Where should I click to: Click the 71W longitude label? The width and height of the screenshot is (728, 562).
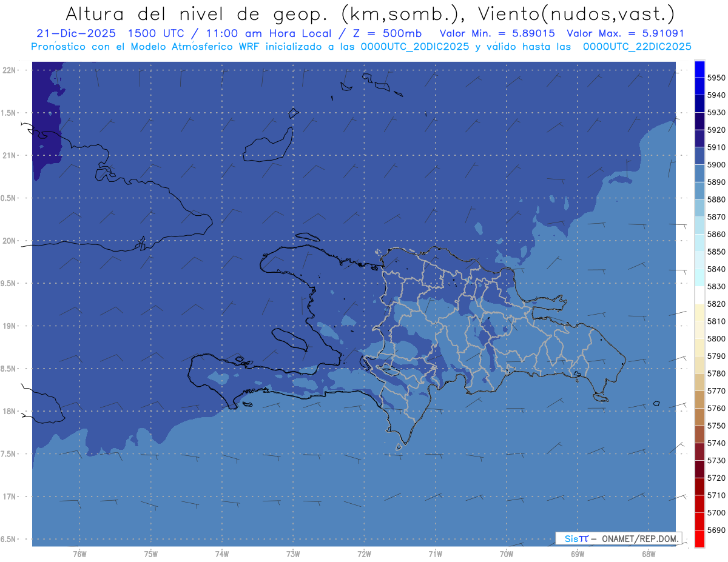click(435, 554)
